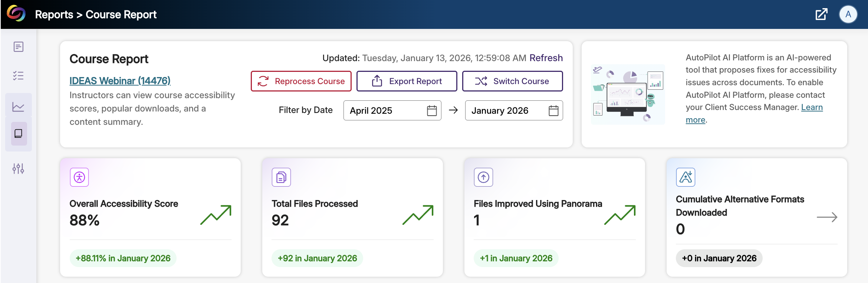Click Reports in the breadcrumb navigation

pyautogui.click(x=54, y=14)
